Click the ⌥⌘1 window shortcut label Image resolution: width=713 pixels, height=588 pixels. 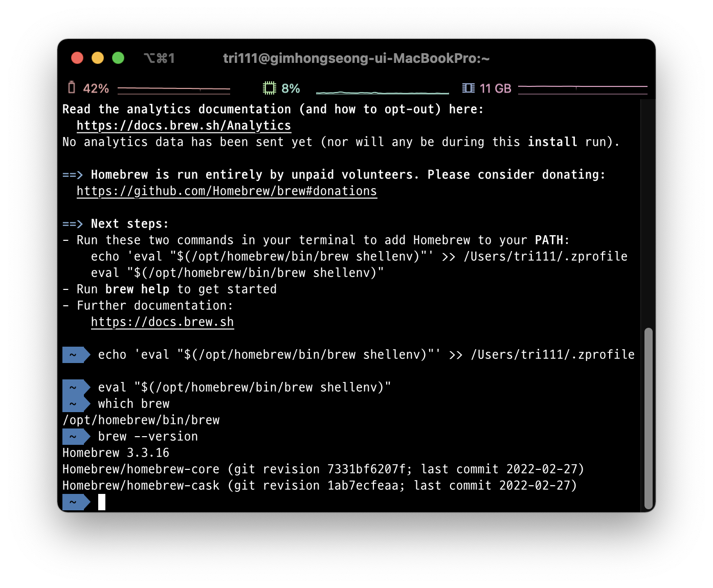(159, 58)
